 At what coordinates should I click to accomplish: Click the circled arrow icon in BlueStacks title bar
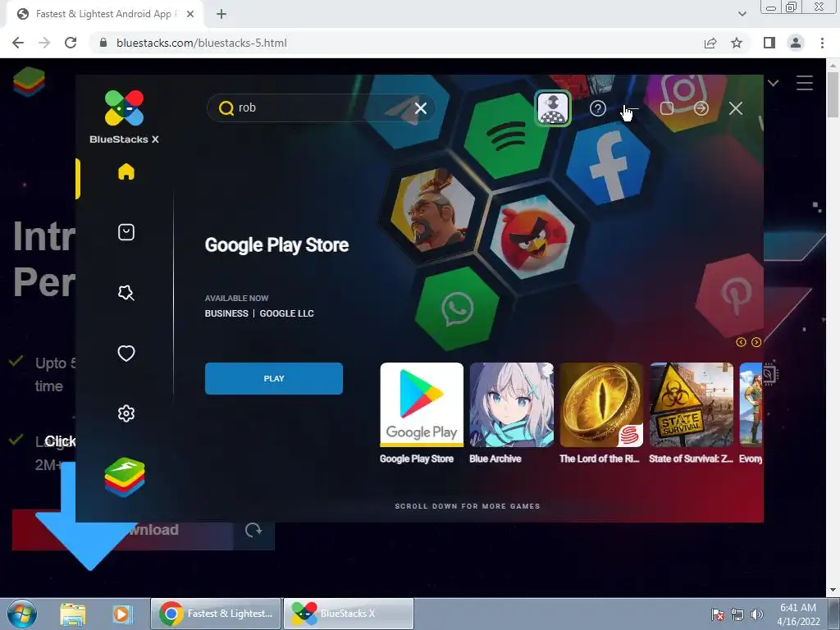pos(701,108)
